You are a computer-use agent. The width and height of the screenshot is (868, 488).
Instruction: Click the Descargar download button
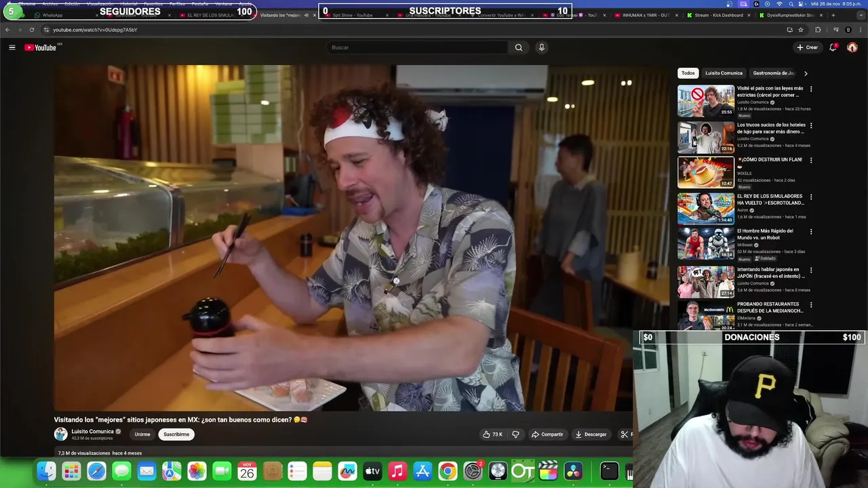[x=591, y=434]
